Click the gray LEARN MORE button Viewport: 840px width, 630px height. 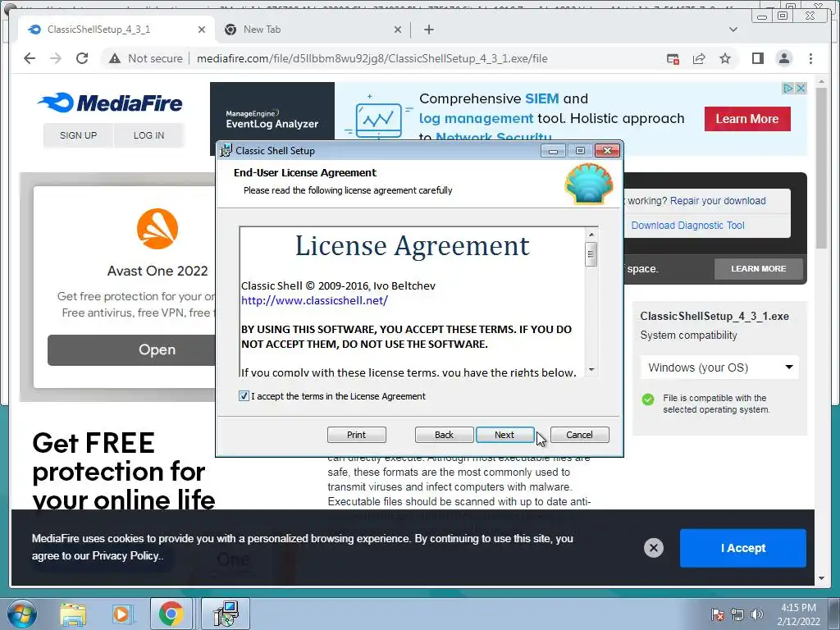[x=759, y=268]
